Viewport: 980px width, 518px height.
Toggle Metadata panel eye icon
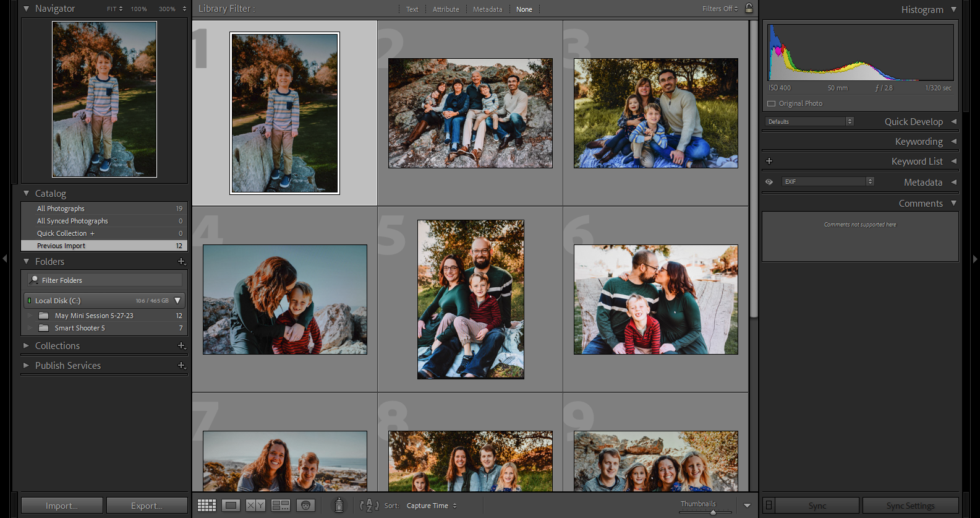[769, 182]
